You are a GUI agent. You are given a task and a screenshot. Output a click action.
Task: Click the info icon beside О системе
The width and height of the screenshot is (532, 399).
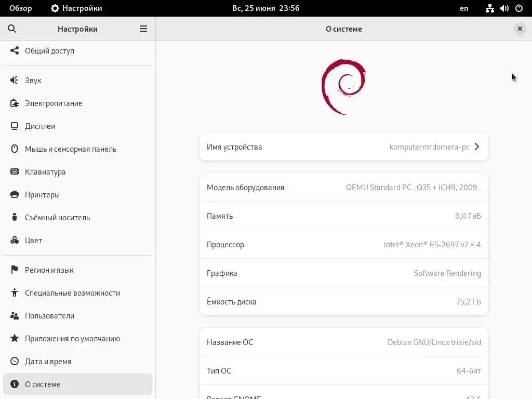click(14, 384)
